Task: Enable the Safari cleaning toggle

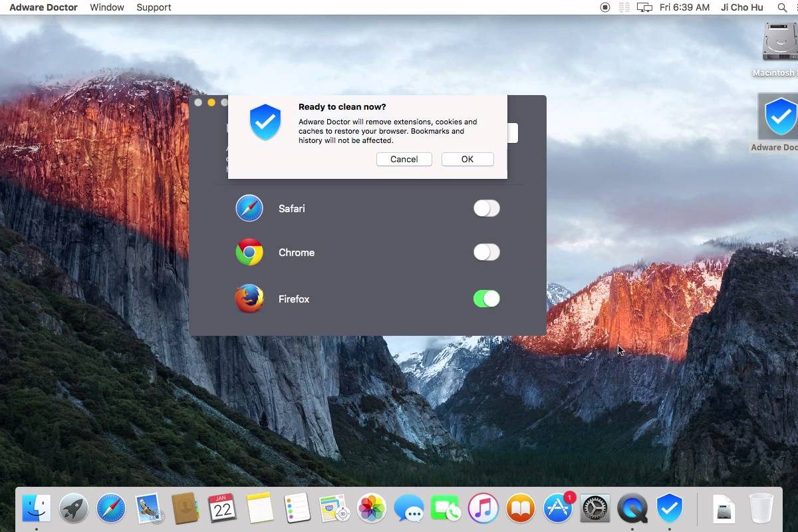Action: pyautogui.click(x=486, y=208)
